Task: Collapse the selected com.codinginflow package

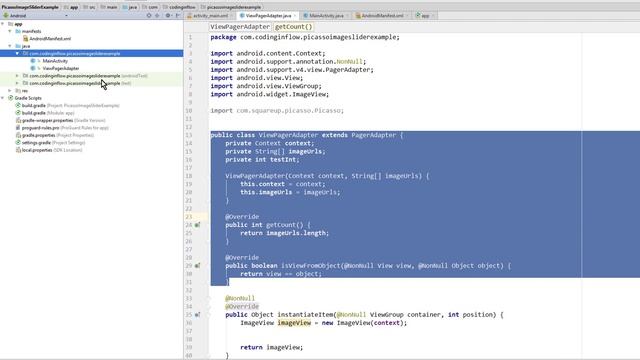Action: pyautogui.click(x=17, y=53)
